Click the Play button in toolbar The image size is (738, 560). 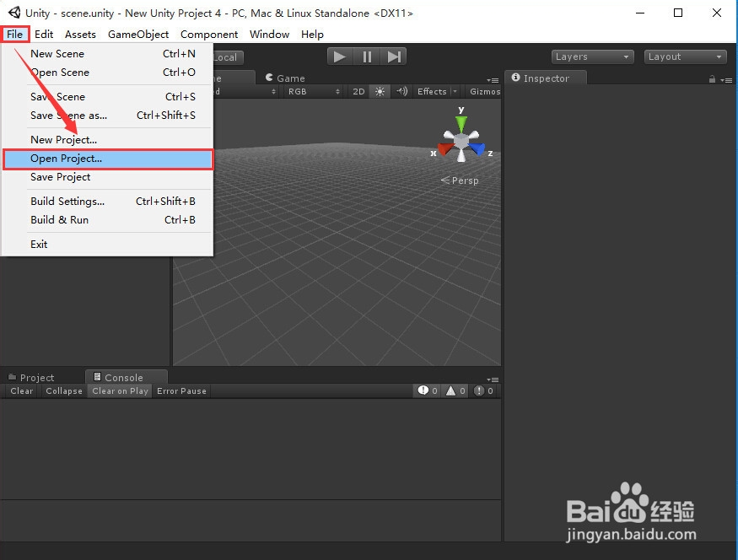pyautogui.click(x=340, y=57)
